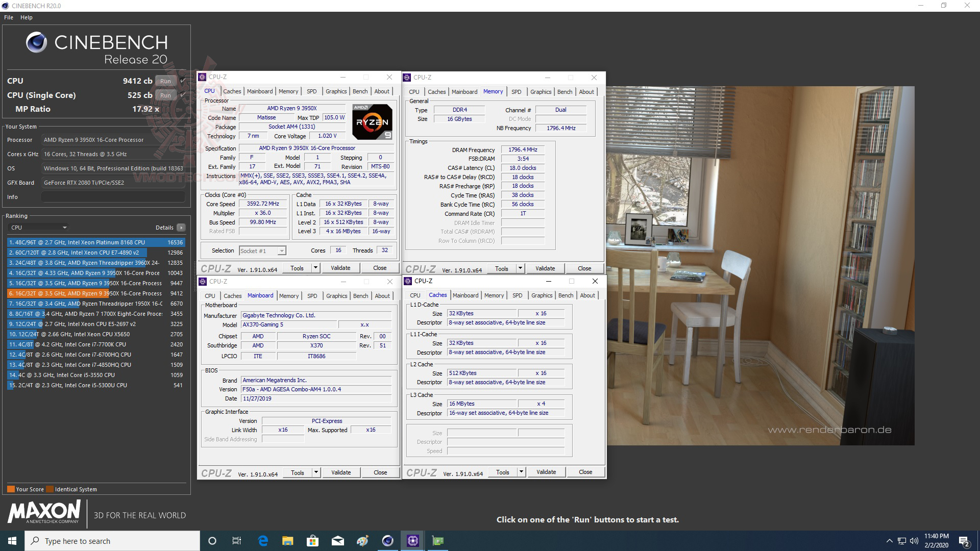The height and width of the screenshot is (551, 980).
Task: Click Validate in the Mainboard CPU-Z window
Action: pyautogui.click(x=340, y=472)
